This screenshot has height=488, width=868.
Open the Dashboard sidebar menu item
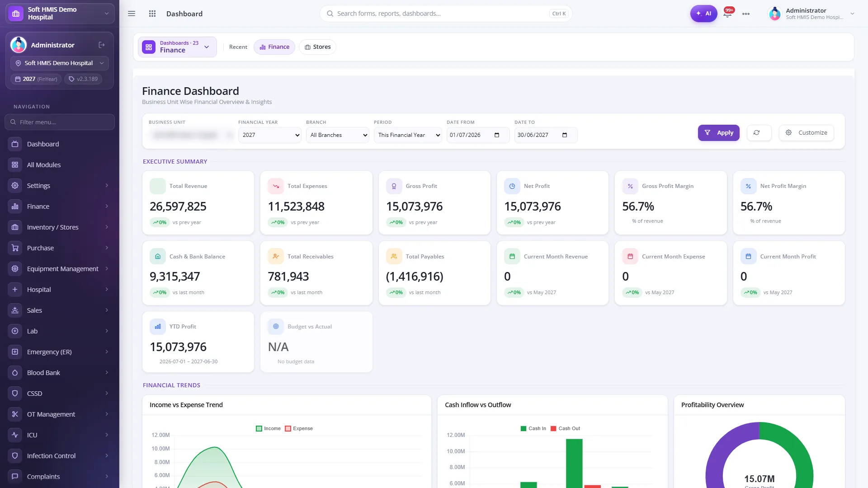click(60, 144)
